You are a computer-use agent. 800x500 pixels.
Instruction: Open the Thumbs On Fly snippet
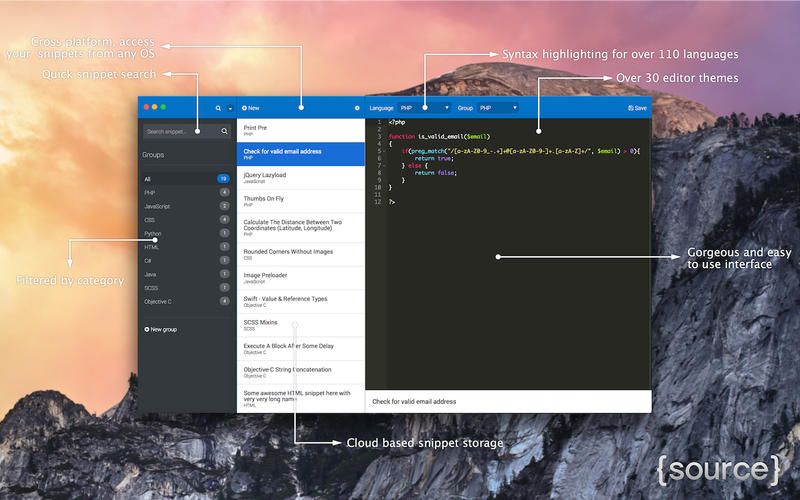point(301,201)
